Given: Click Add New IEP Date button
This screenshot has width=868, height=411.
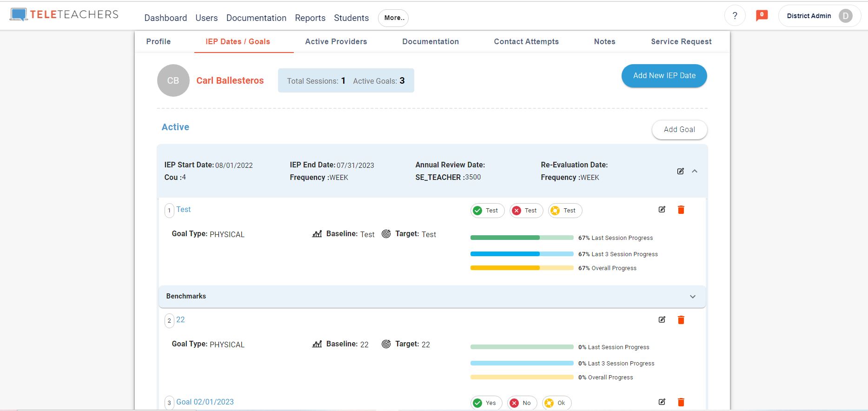Looking at the screenshot, I should click(x=664, y=76).
